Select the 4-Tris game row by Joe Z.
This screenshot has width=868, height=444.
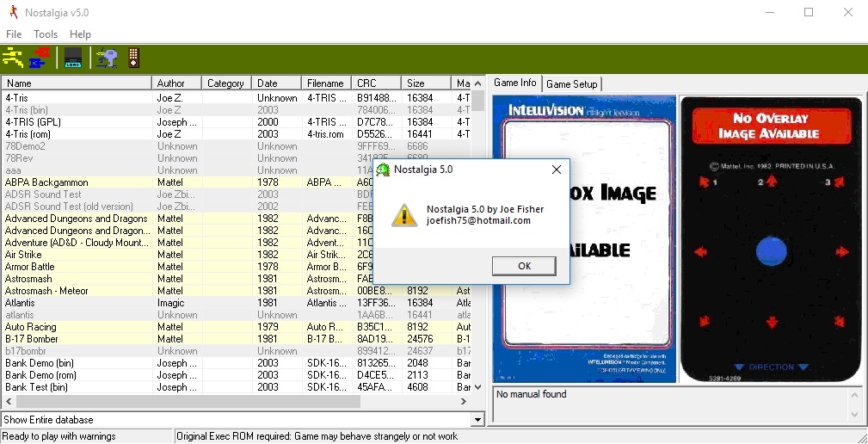coord(237,98)
